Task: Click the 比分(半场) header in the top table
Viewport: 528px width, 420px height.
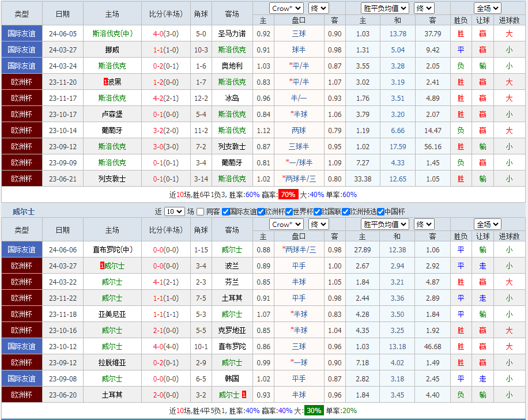Action: (166, 14)
